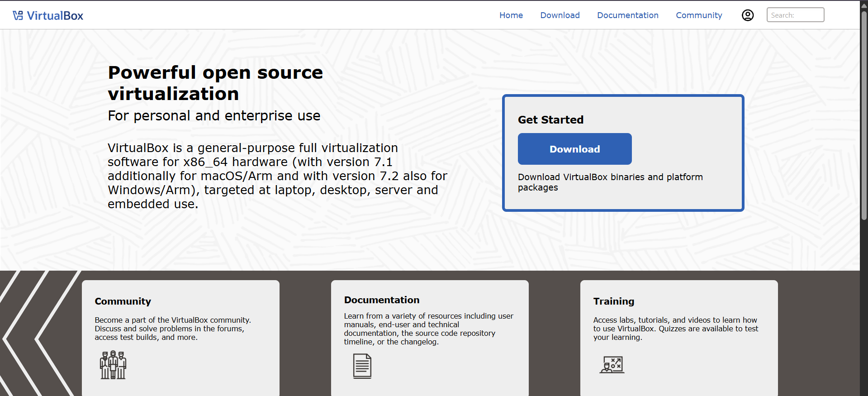
Task: Click the page vertical scrollbar thumb
Action: (864, 115)
